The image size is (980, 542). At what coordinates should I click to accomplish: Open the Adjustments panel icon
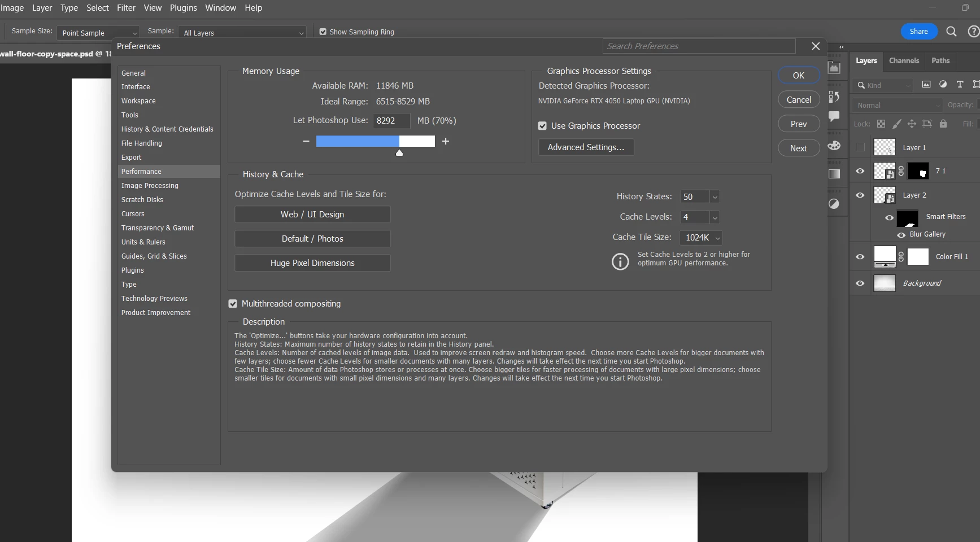pos(834,204)
